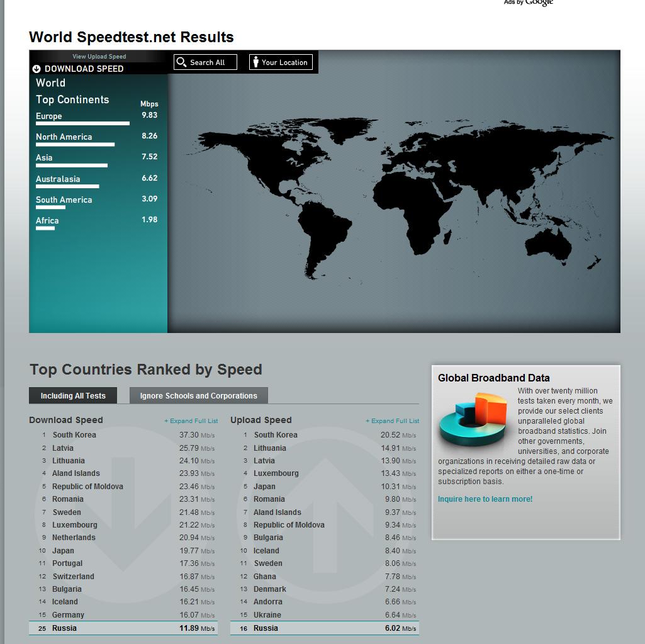This screenshot has width=645, height=644.
Task: Click the Global Broadband Data heading
Action: tap(493, 378)
